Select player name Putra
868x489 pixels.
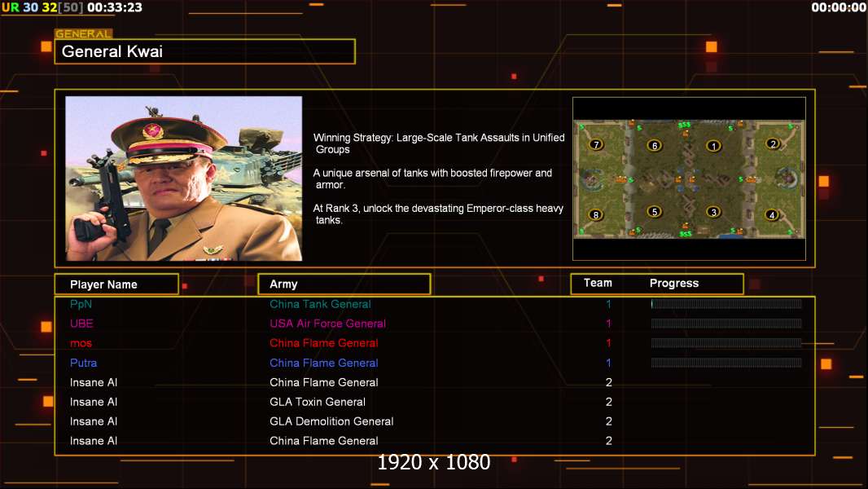coord(84,363)
